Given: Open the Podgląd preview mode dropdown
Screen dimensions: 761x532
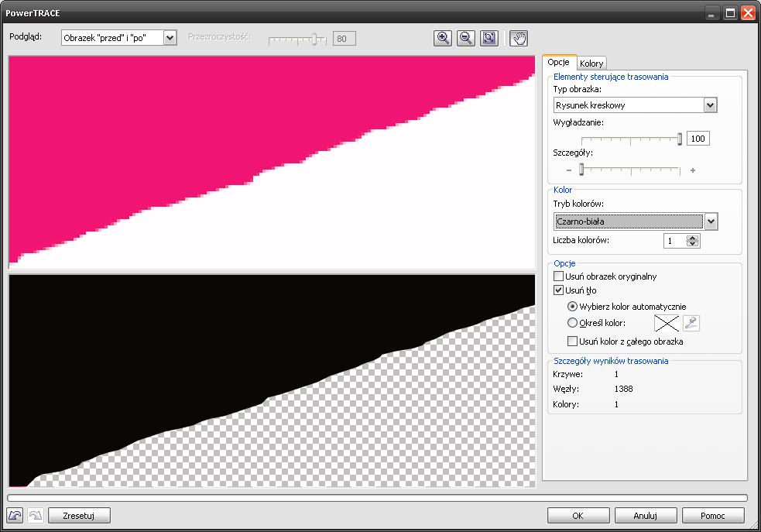Looking at the screenshot, I should point(170,37).
